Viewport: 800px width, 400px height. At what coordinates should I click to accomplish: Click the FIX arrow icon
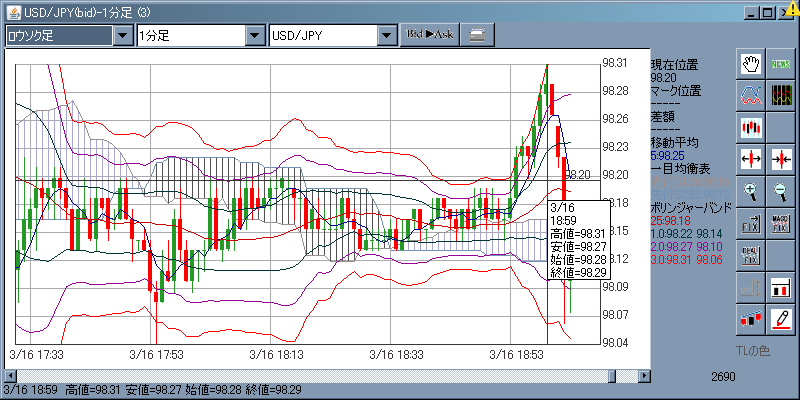click(x=751, y=222)
